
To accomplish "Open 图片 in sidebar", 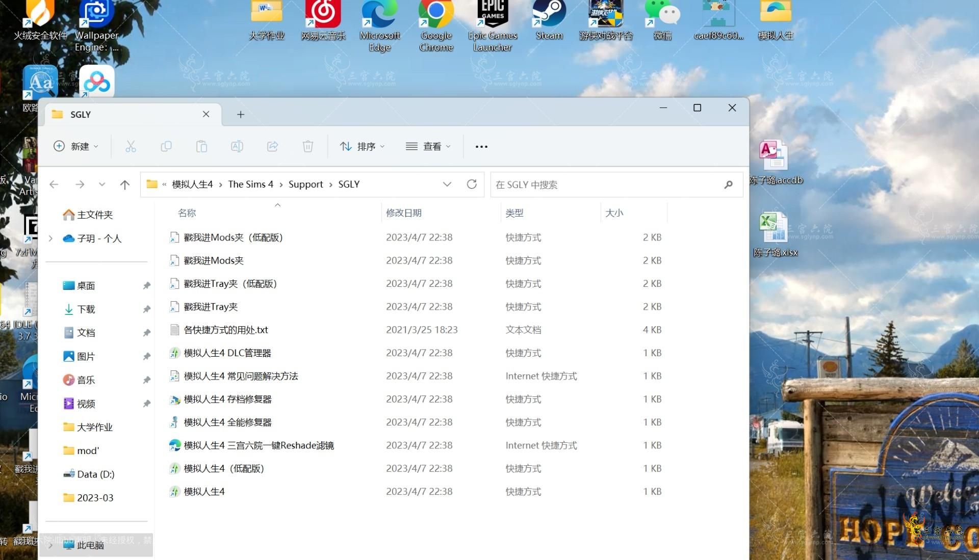I will [79, 356].
